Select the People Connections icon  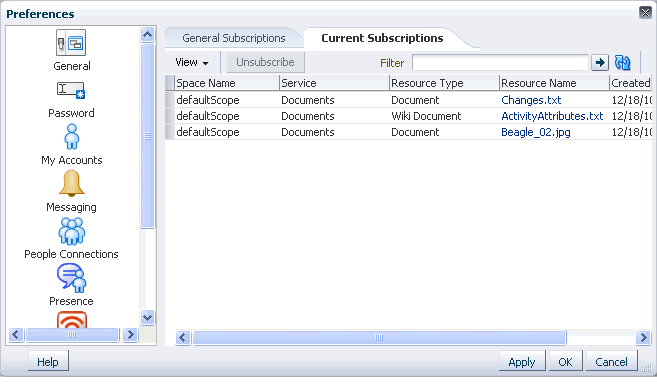click(72, 231)
